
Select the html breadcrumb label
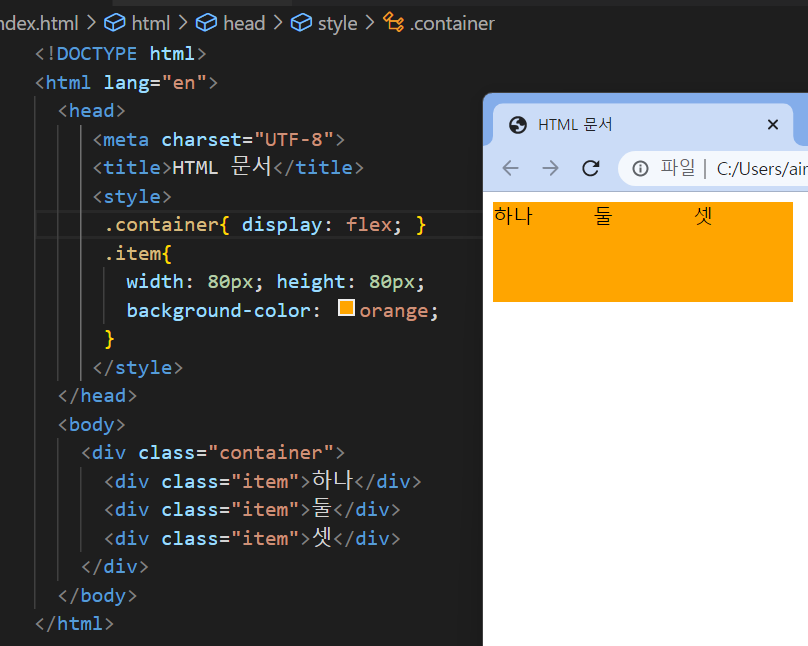coord(150,24)
